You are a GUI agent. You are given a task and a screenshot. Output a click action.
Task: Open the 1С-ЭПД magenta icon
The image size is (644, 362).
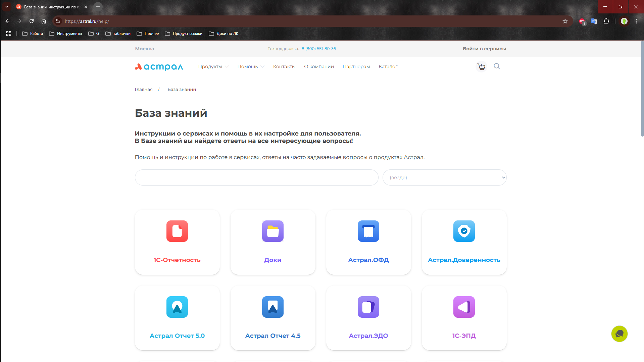pyautogui.click(x=464, y=307)
